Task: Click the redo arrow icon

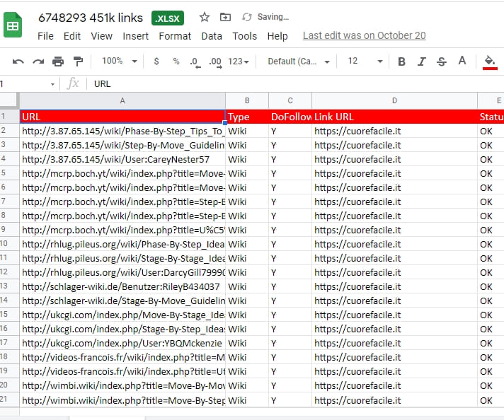Action: click(x=38, y=62)
